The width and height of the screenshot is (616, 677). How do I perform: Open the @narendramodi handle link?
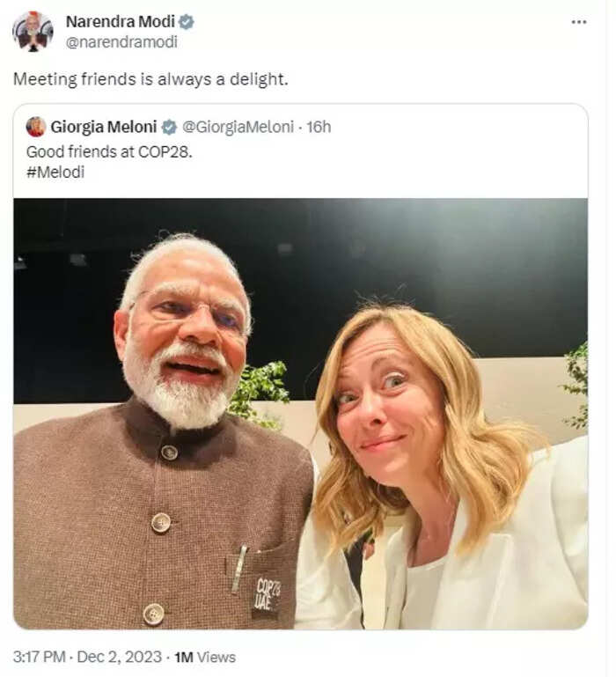121,42
